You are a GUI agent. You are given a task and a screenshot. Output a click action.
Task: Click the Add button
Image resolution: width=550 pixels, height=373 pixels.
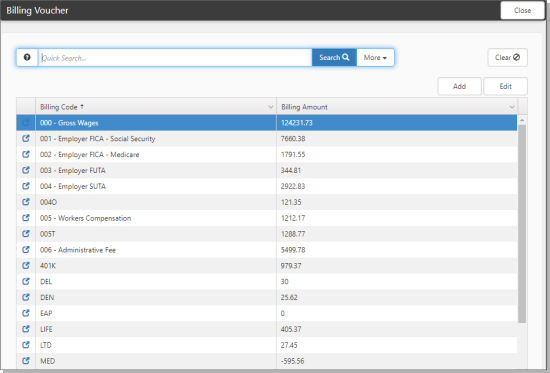[x=459, y=86]
